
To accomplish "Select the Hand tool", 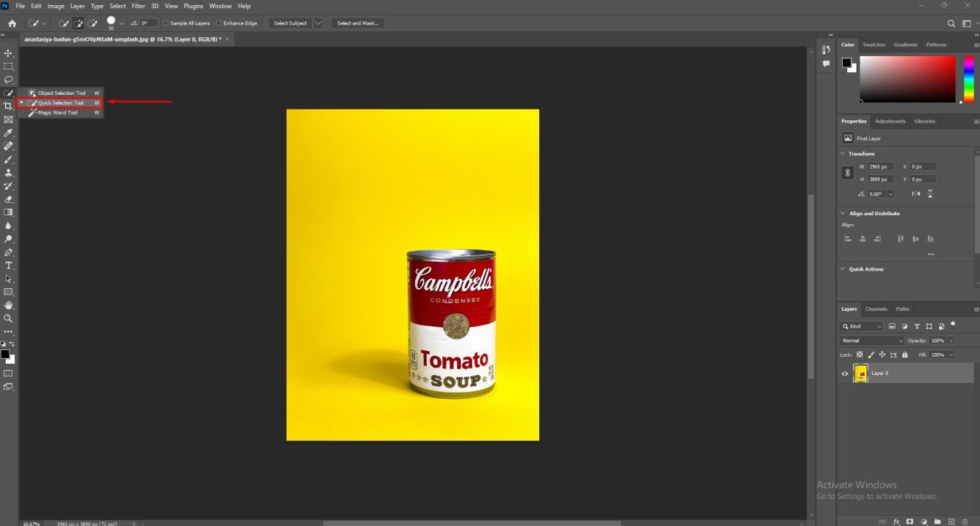I will [9, 305].
